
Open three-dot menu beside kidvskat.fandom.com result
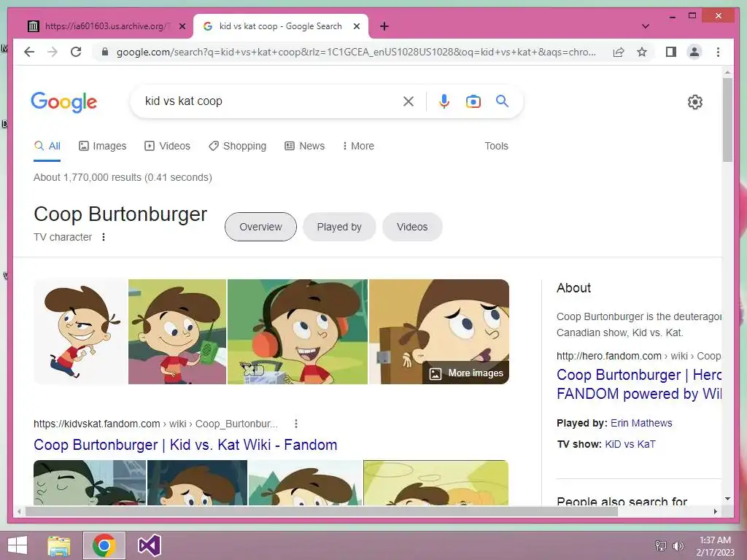pos(296,424)
